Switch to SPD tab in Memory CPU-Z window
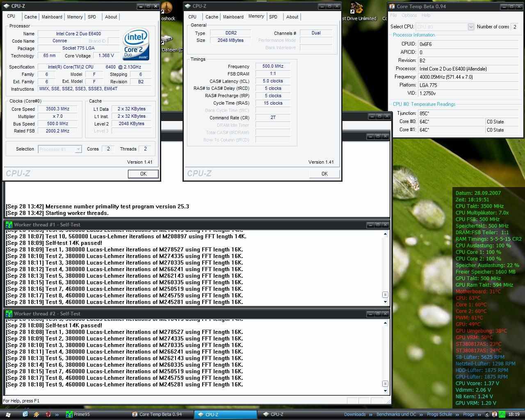 click(273, 17)
